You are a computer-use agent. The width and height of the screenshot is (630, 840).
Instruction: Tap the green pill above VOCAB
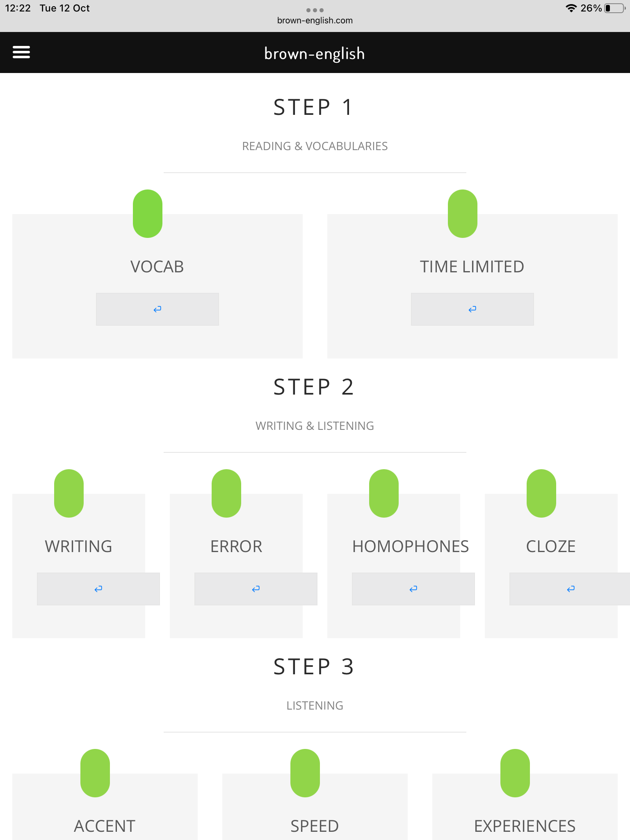(x=148, y=214)
